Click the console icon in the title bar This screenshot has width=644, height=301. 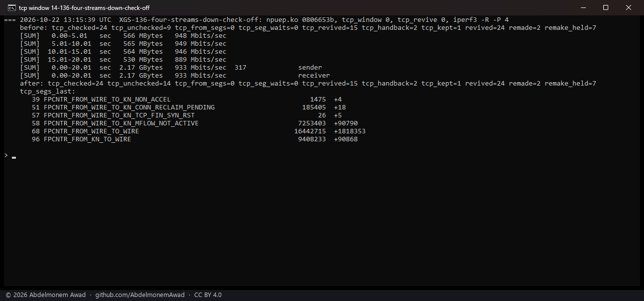(11, 7)
